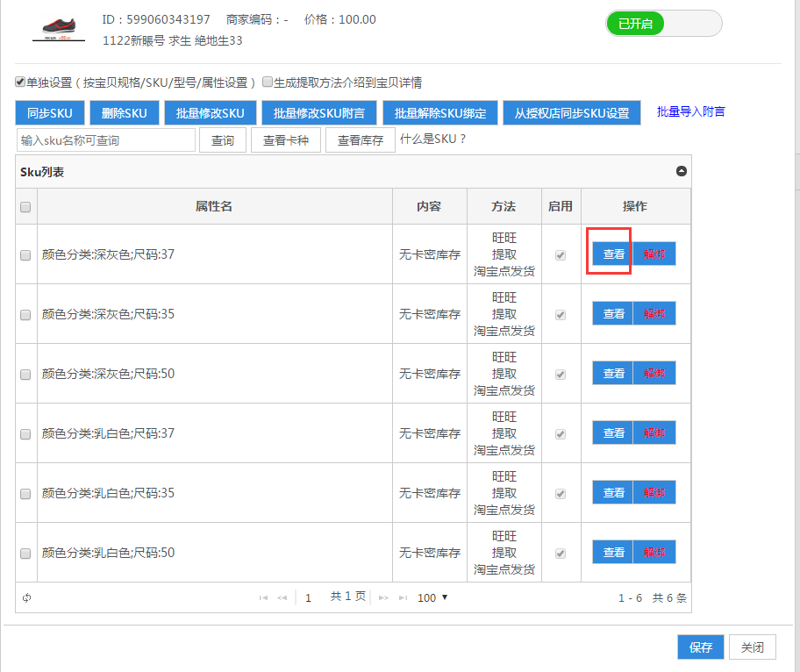
Task: Select checkbox for row 深灰色 尺码:35
Action: point(25,314)
